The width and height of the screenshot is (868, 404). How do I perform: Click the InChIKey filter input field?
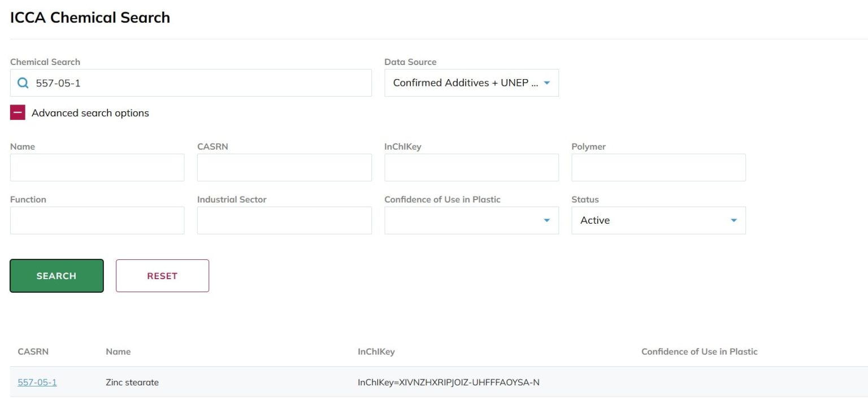click(471, 167)
